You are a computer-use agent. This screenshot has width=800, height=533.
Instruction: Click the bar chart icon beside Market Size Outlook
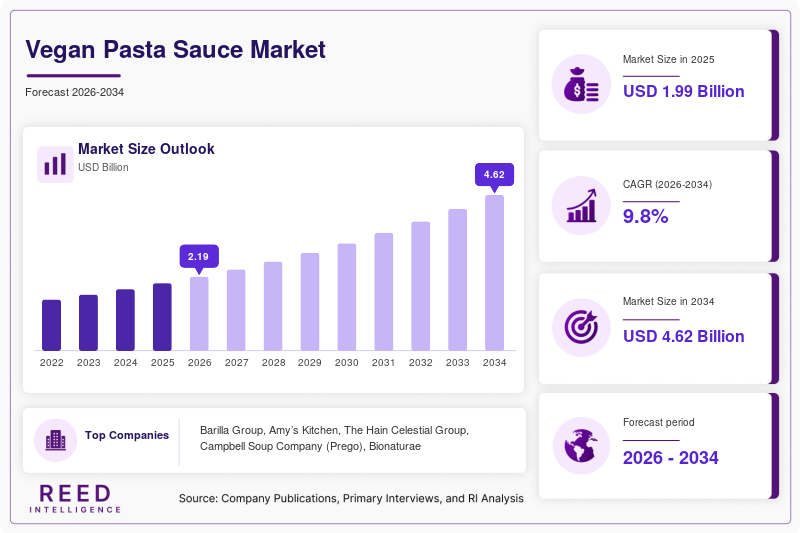click(x=55, y=164)
